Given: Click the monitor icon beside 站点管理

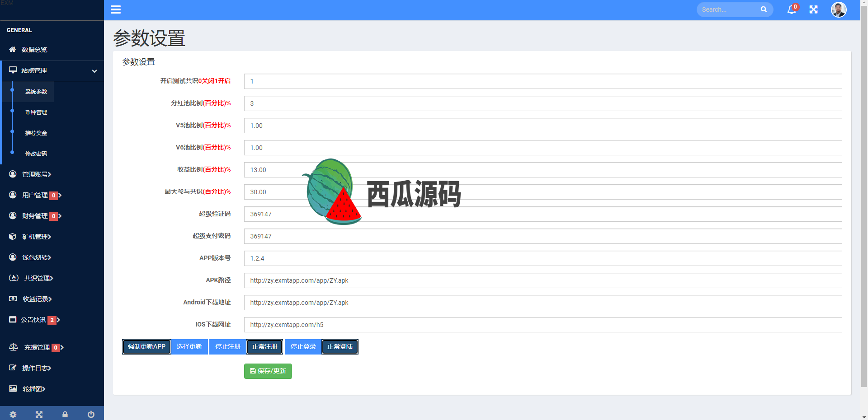Looking at the screenshot, I should (x=13, y=70).
